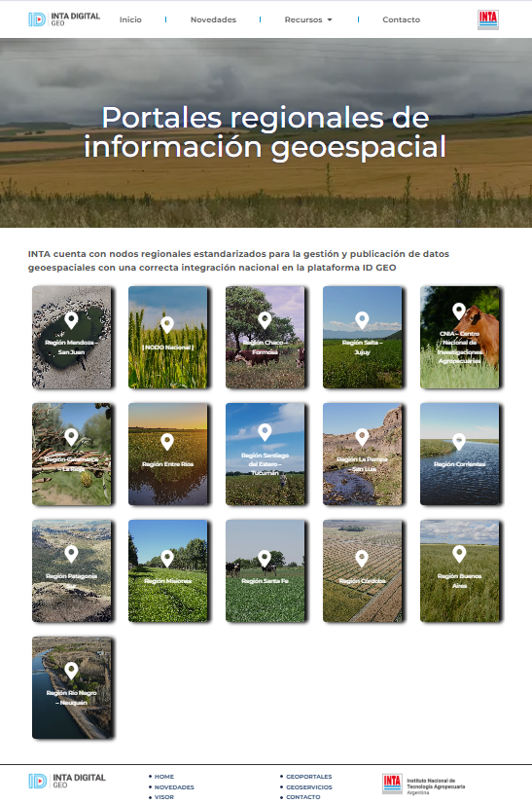Open the Contacto menu item

tap(402, 19)
